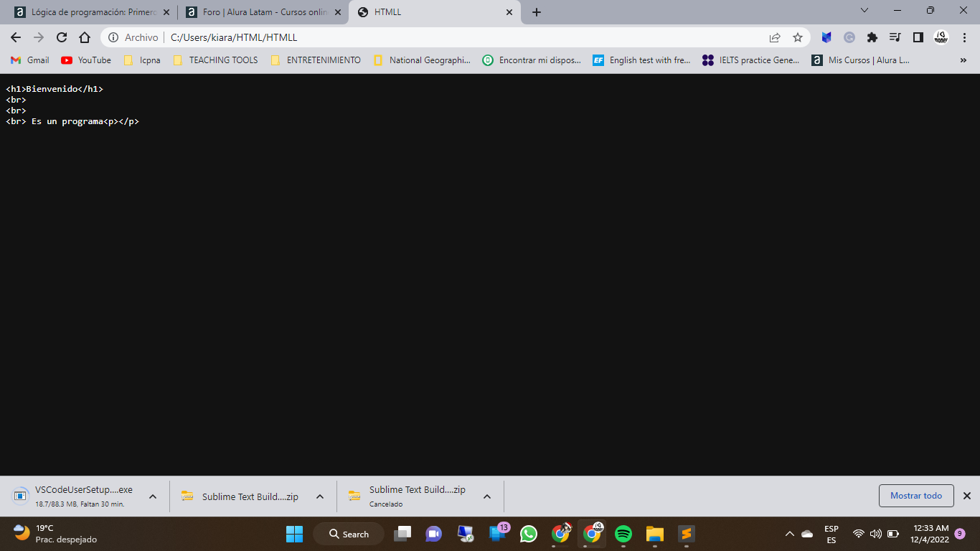The width and height of the screenshot is (980, 551).
Task: Click the gray G extension icon
Action: pos(849,37)
